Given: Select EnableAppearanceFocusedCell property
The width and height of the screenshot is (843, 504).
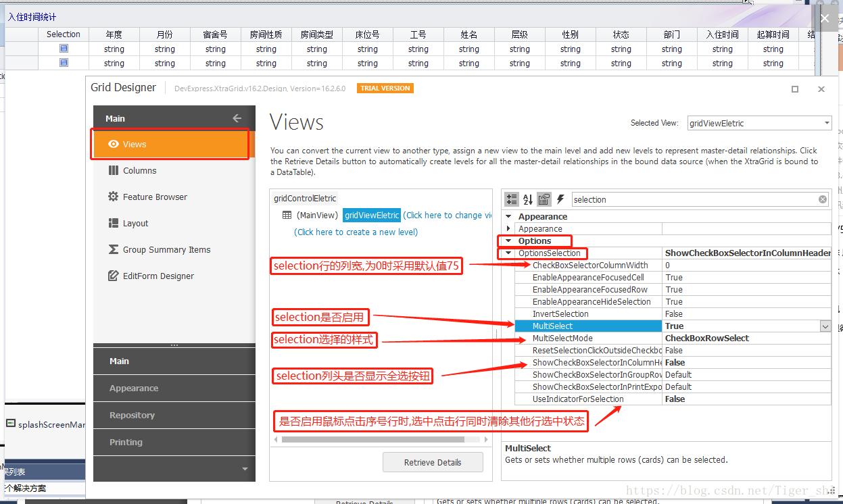Looking at the screenshot, I should tap(588, 278).
